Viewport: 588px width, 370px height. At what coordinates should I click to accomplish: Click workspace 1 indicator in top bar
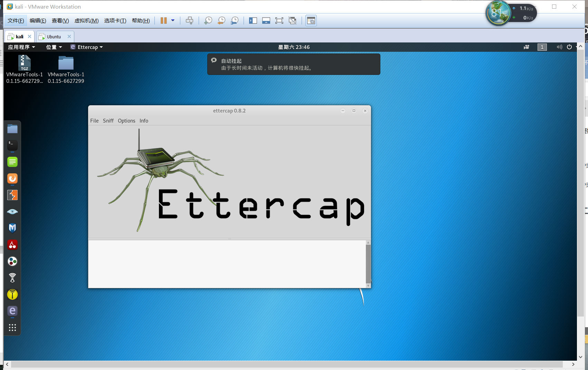542,47
